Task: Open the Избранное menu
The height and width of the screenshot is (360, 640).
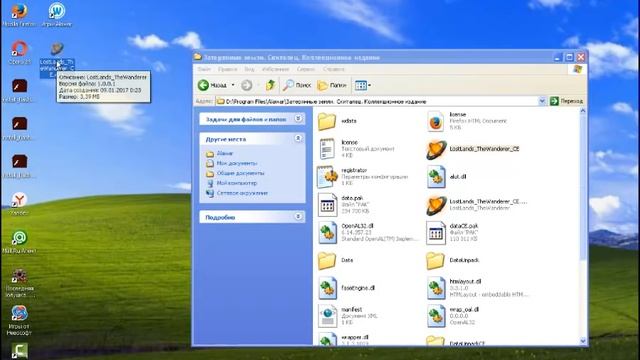Action: coord(276,69)
